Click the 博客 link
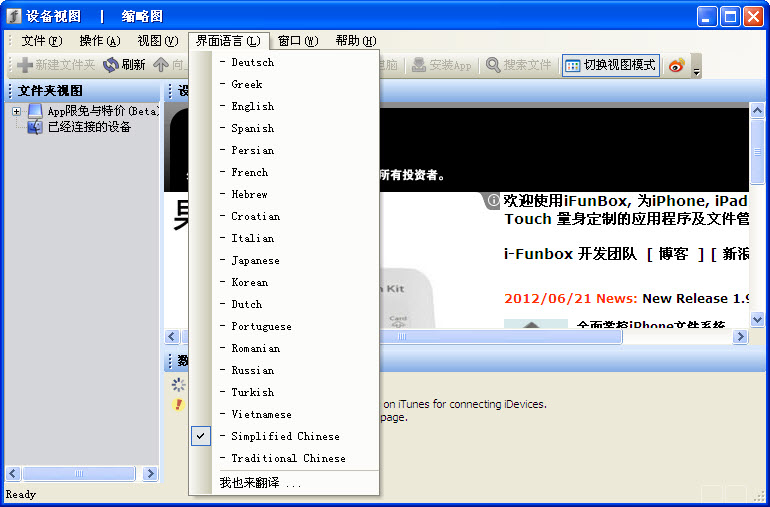Viewport: 770px width, 507px height. pyautogui.click(x=673, y=254)
